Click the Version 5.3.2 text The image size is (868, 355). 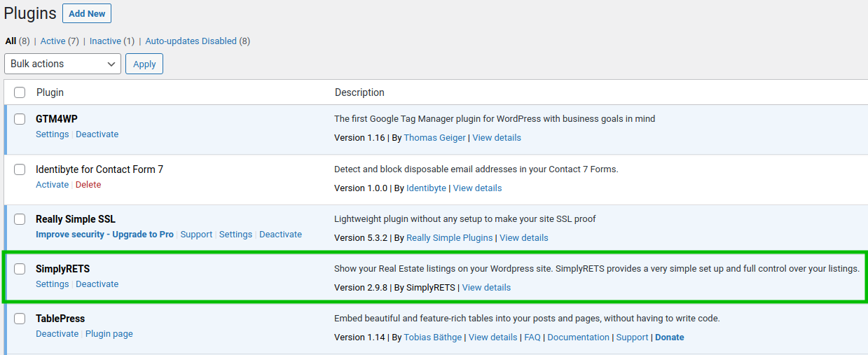pyautogui.click(x=360, y=238)
